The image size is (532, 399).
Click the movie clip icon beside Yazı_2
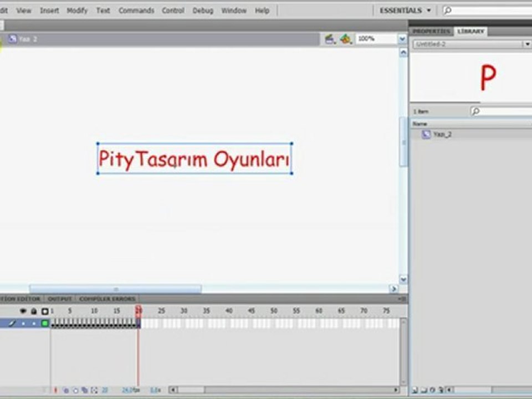426,134
